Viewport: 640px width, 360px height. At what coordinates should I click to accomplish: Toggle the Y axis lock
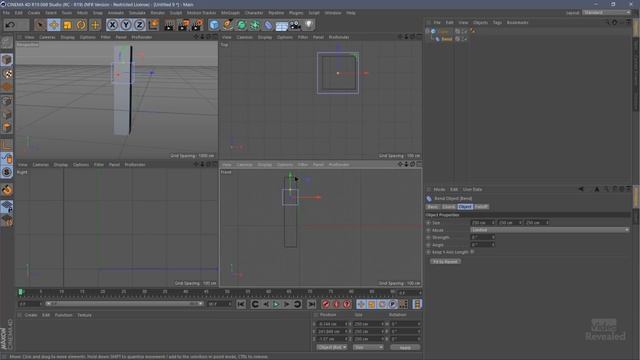click(x=126, y=25)
